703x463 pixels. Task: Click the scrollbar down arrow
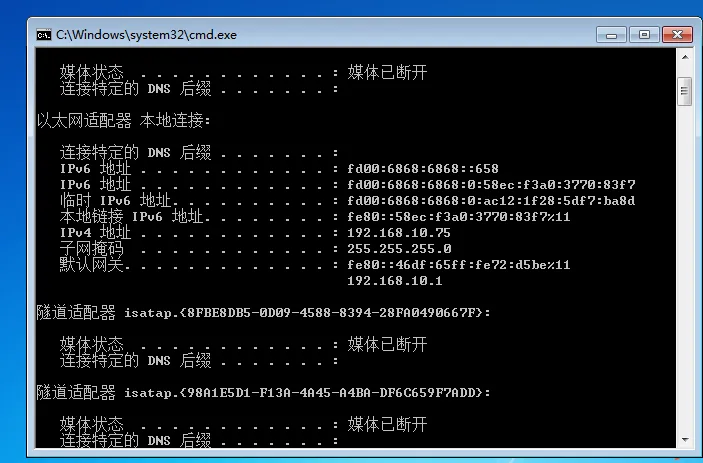pyautogui.click(x=685, y=439)
